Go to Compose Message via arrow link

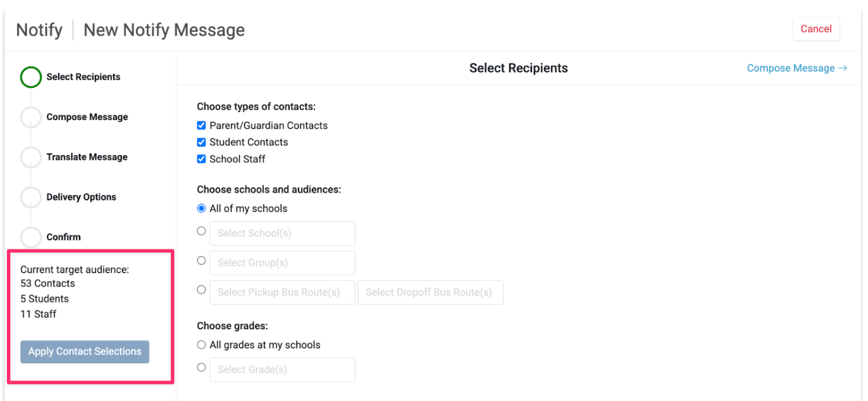click(797, 68)
